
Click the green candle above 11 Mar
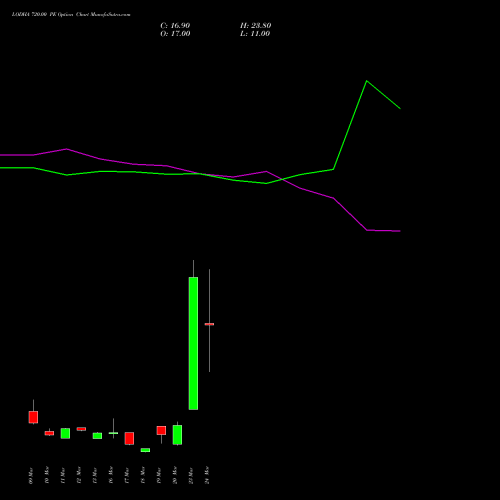pos(65,433)
